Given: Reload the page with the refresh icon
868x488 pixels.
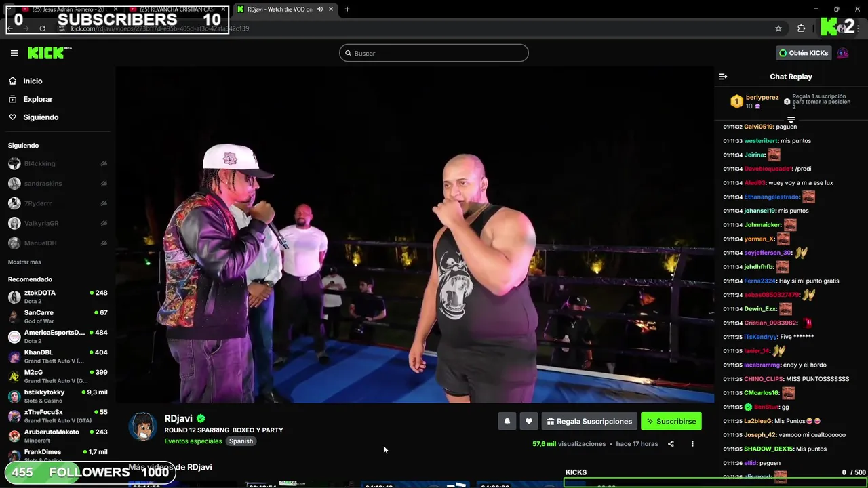Looking at the screenshot, I should click(42, 28).
